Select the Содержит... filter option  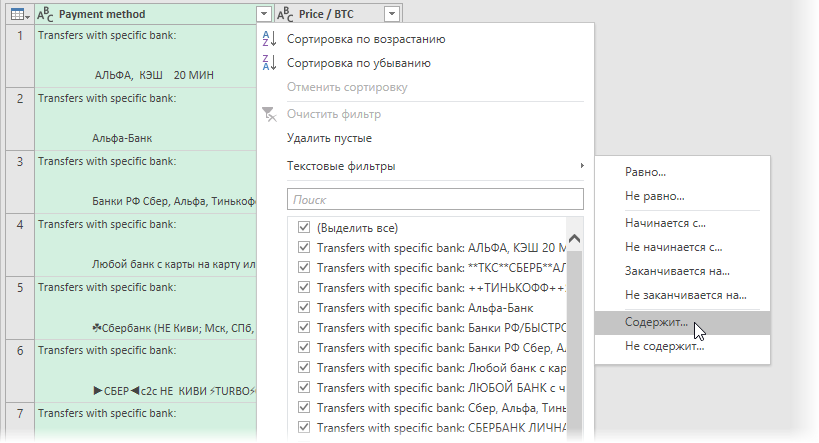click(682, 322)
